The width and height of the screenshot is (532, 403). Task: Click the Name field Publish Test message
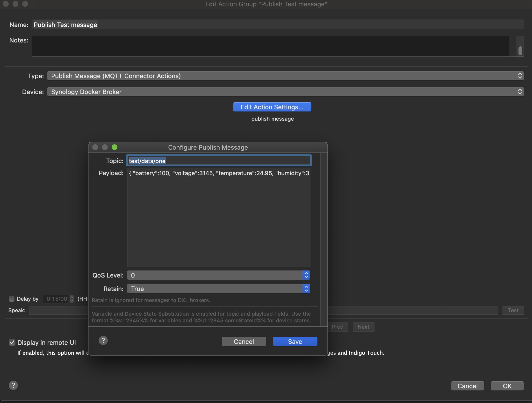tap(278, 25)
